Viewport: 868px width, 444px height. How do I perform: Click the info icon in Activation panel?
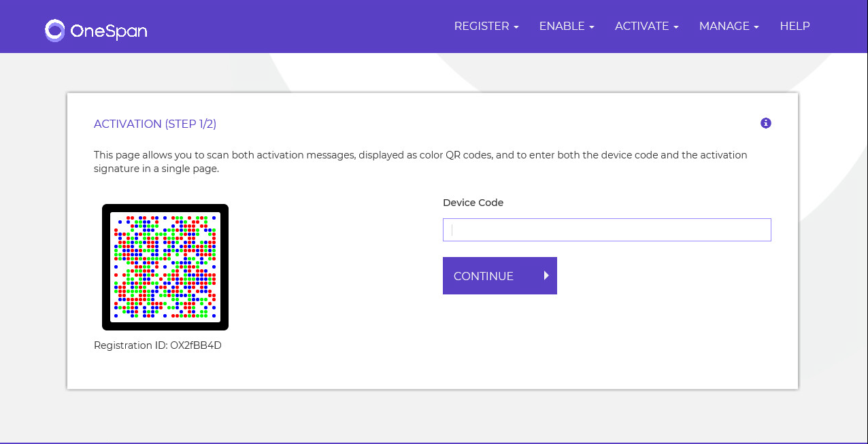pos(766,123)
